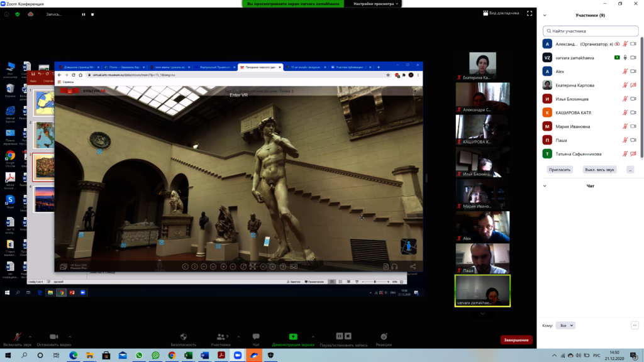This screenshot has width=644, height=362.
Task: Open the Чат chat button
Action: pos(256,340)
